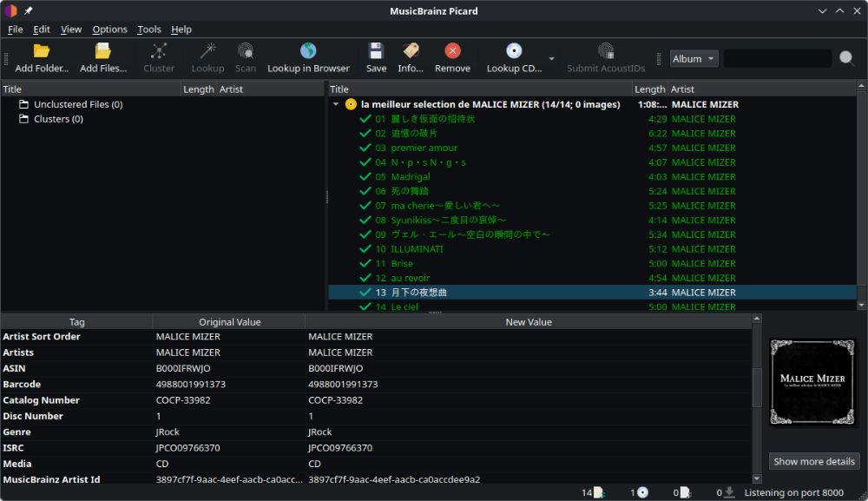Click Listening on port 8000 status text
The height and width of the screenshot is (501, 868).
click(793, 492)
